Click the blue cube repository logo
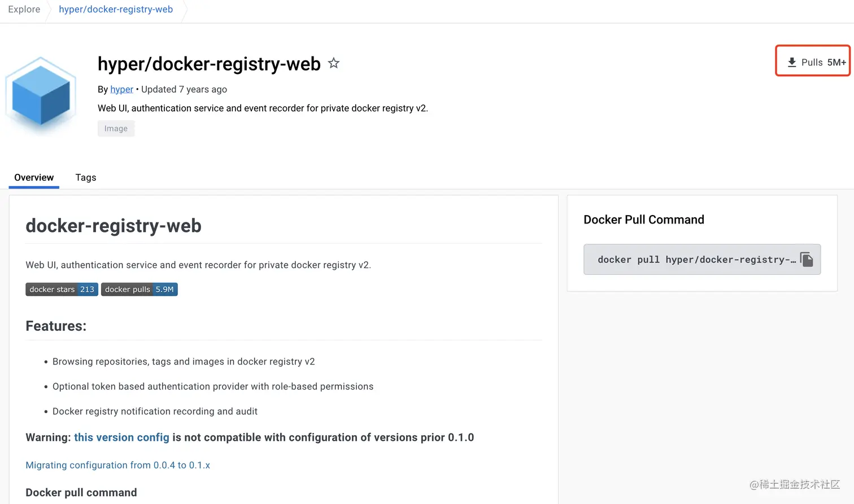Image resolution: width=854 pixels, height=504 pixels. tap(41, 95)
